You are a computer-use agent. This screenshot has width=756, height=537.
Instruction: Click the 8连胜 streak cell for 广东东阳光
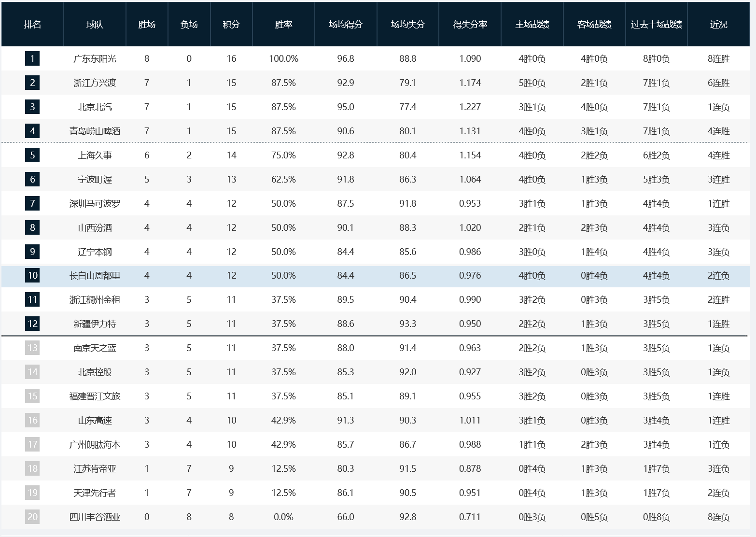pos(718,59)
